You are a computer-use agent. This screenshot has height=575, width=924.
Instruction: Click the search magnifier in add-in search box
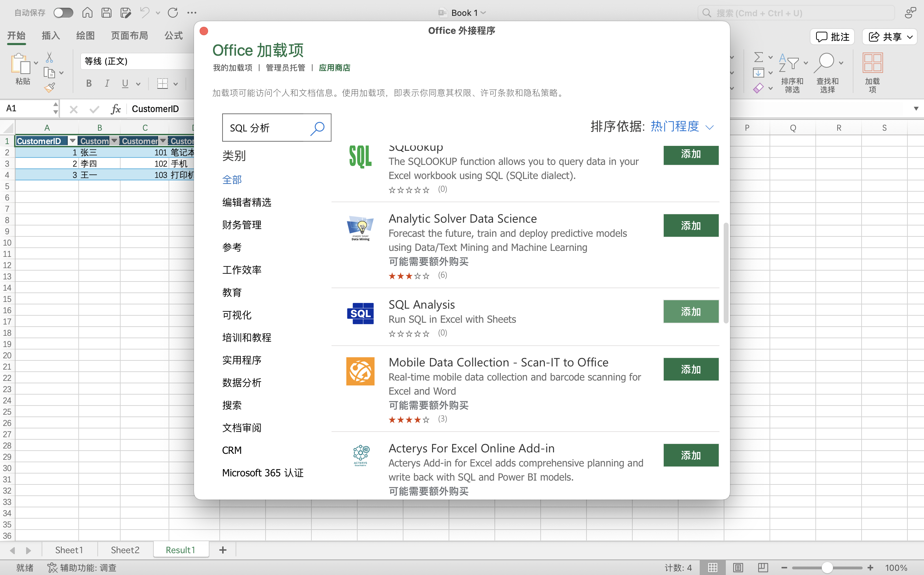[317, 128]
